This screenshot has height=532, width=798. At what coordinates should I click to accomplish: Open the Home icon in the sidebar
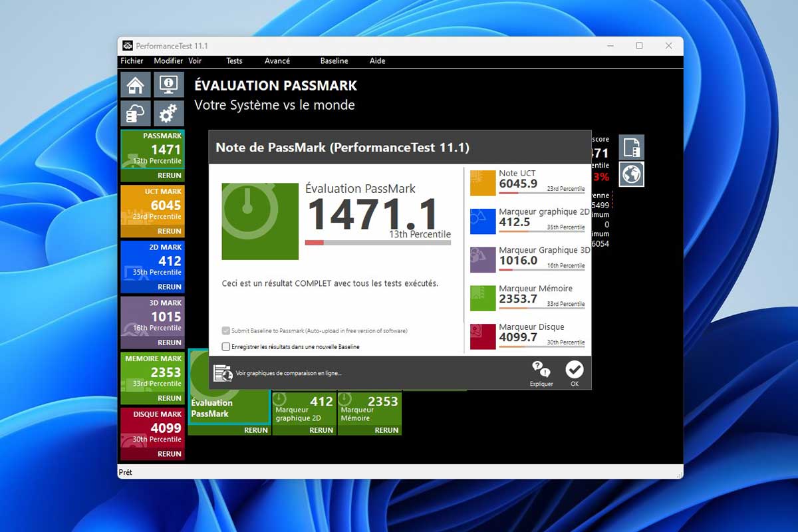tap(135, 84)
